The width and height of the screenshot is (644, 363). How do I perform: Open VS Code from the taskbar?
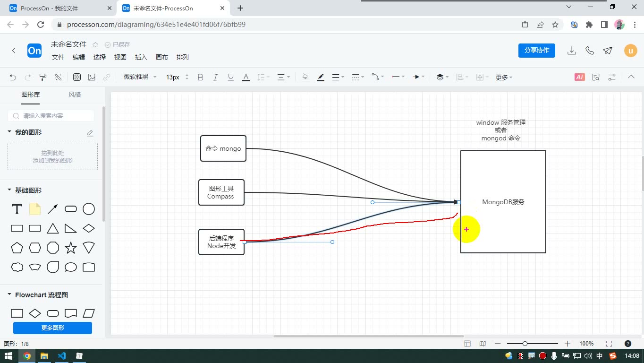pyautogui.click(x=61, y=356)
